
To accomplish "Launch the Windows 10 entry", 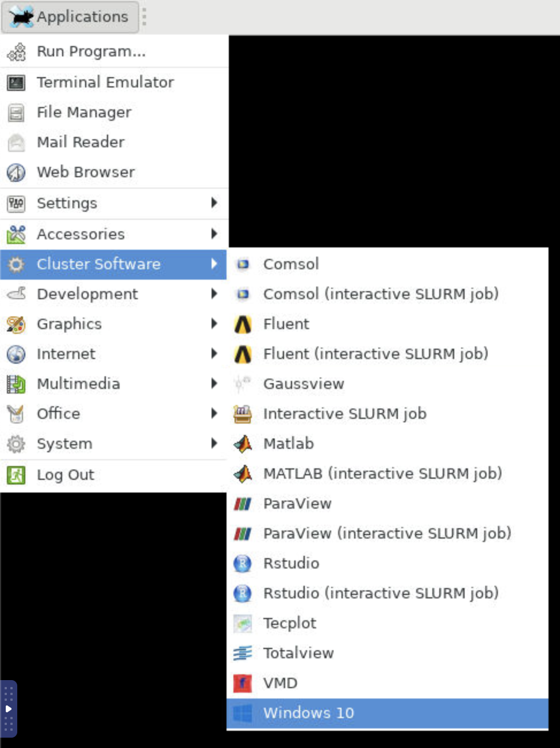I will tap(309, 713).
